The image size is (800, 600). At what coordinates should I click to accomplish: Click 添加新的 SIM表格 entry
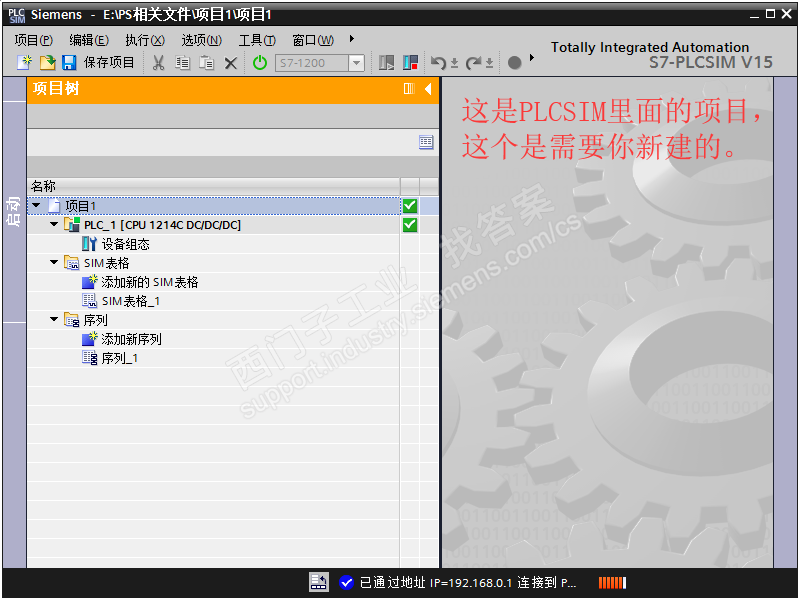pos(150,282)
